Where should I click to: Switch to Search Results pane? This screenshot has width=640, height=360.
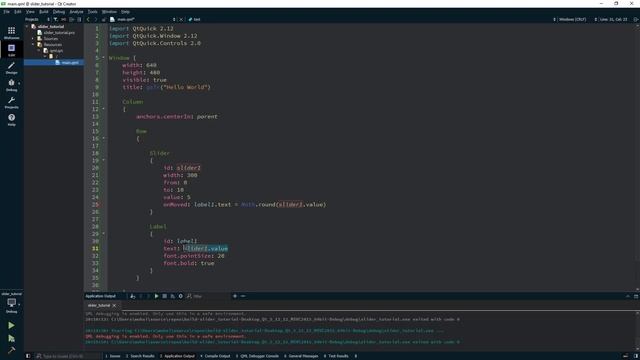pyautogui.click(x=140, y=356)
